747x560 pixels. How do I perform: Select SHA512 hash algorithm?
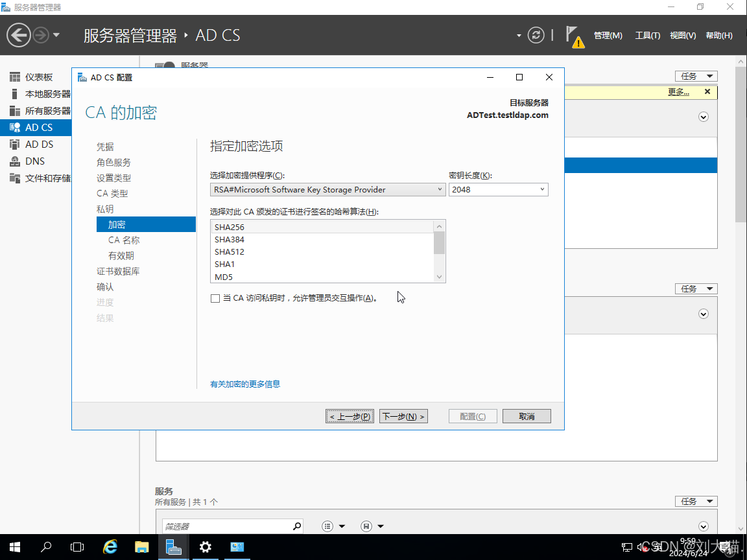tap(322, 252)
